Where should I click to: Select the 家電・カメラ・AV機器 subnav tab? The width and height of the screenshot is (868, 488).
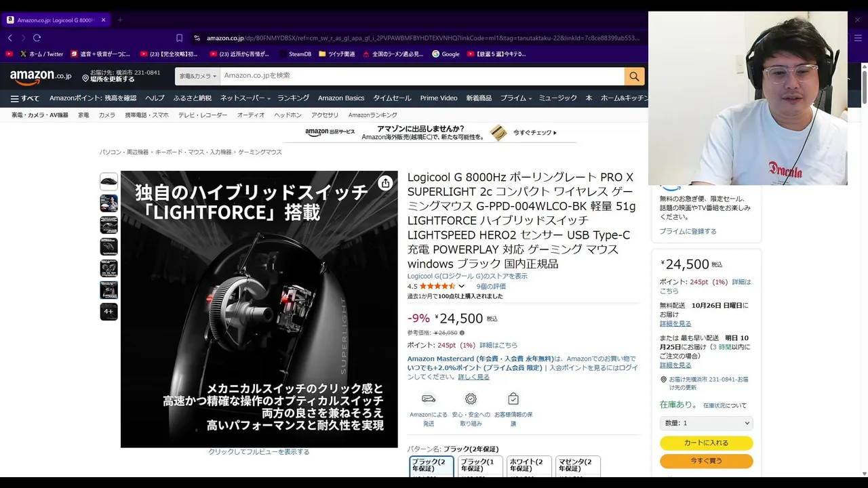pos(40,115)
